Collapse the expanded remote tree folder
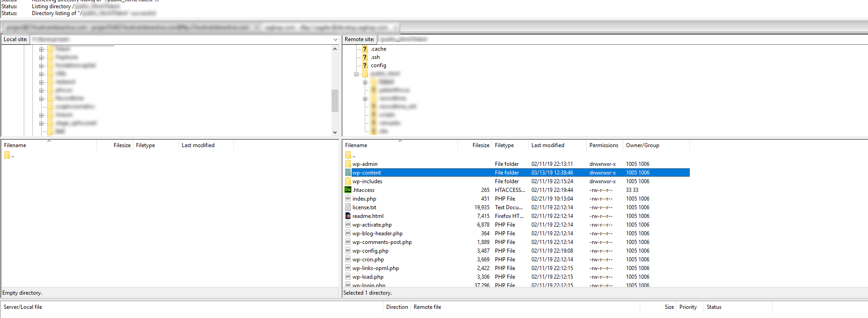Image resolution: width=868 pixels, height=318 pixels. coord(357,74)
